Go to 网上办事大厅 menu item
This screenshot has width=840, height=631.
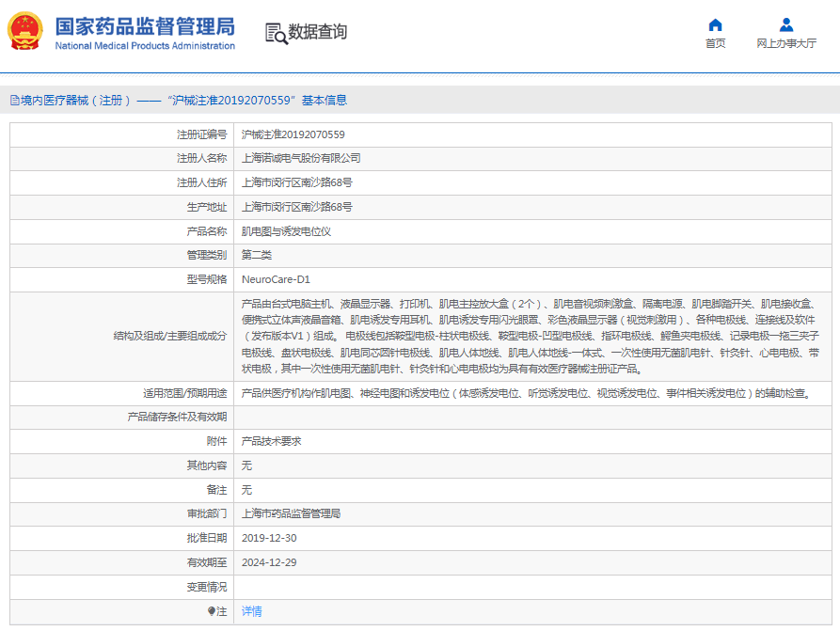click(786, 43)
